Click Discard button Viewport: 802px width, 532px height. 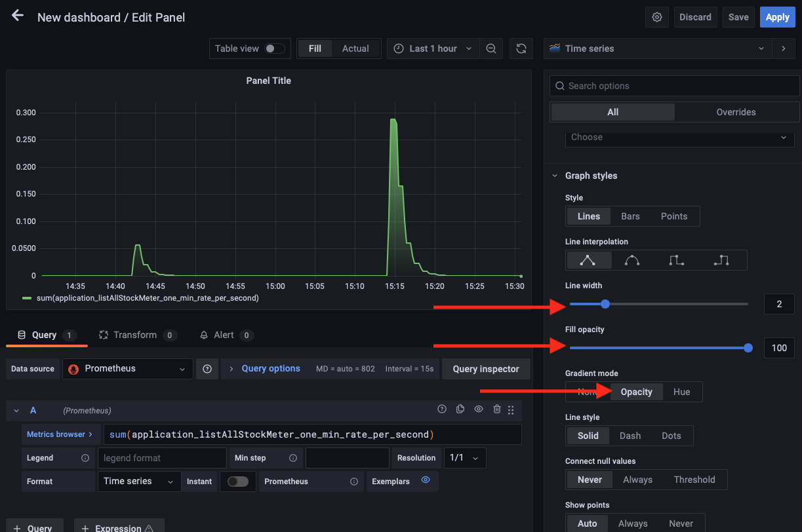(696, 17)
